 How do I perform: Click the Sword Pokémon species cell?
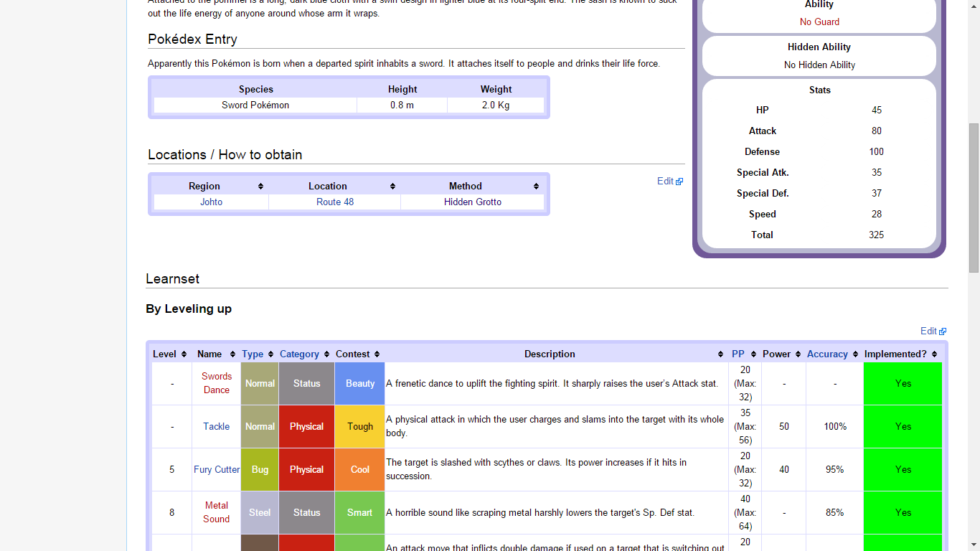pyautogui.click(x=255, y=105)
